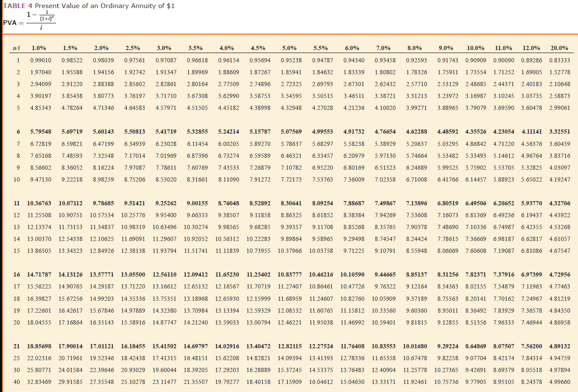Click row label 16 in n column

pyautogui.click(x=17, y=274)
